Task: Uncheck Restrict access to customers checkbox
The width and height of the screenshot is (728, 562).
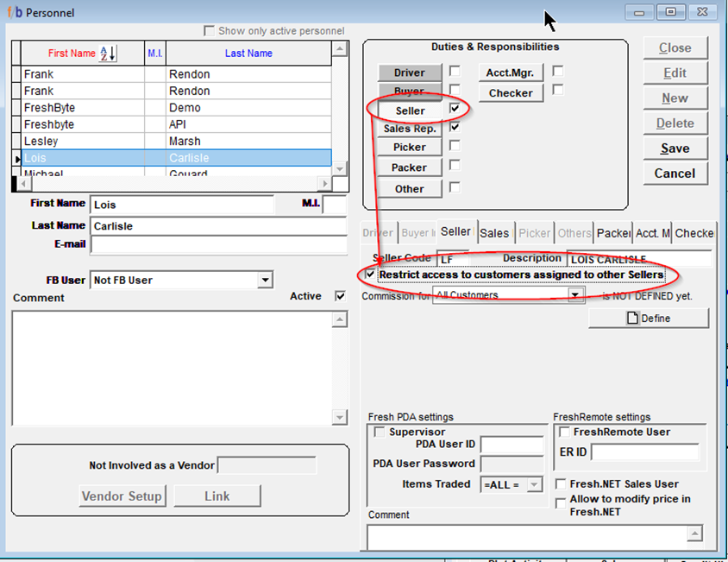Action: [x=371, y=275]
